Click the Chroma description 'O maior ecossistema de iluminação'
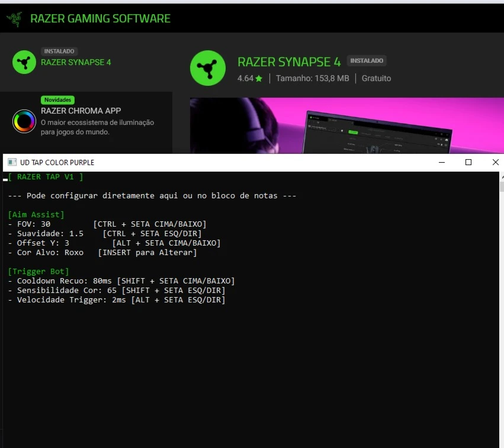The height and width of the screenshot is (448, 504). pos(97,123)
